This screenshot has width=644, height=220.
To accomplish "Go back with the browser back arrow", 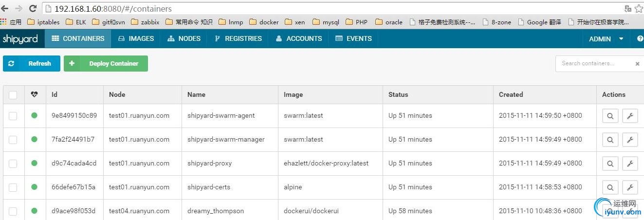I will coord(6,8).
